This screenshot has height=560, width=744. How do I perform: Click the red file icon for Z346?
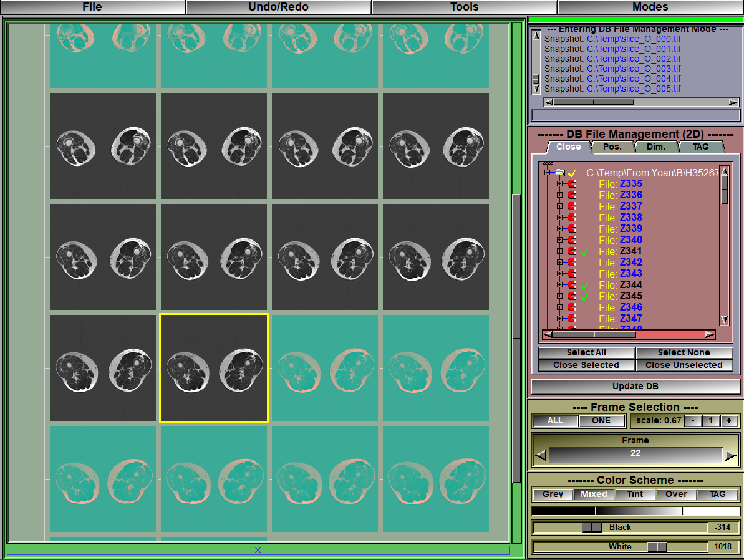572,307
